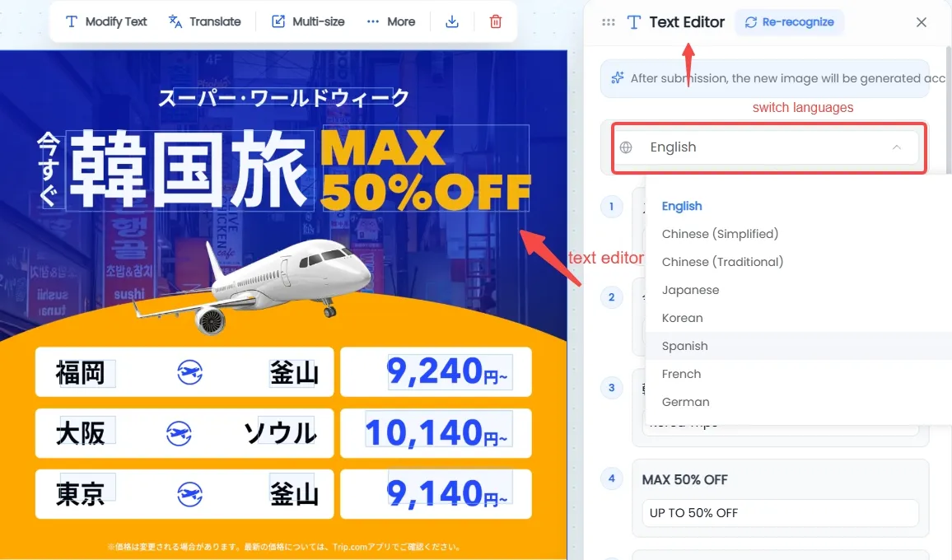Select Chinese (Simplified) option
The height and width of the screenshot is (560, 952).
click(x=720, y=234)
